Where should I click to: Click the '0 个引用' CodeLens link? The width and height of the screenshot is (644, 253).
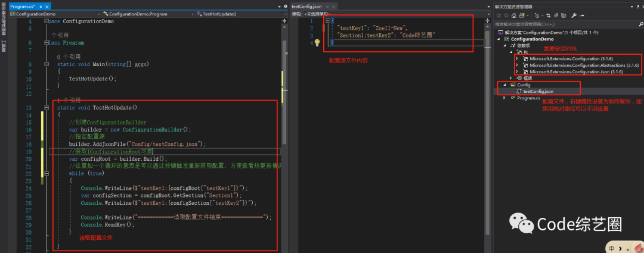click(69, 57)
